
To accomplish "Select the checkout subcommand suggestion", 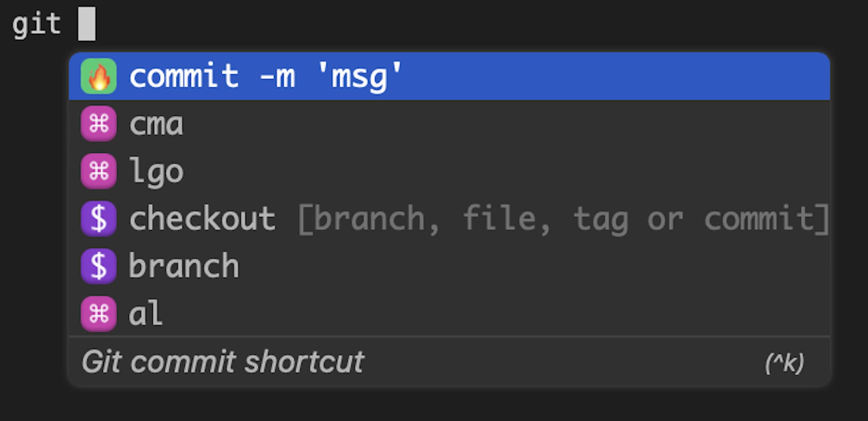I will [449, 218].
